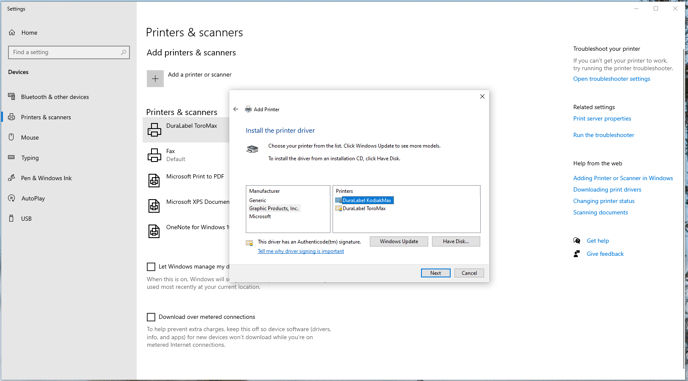Enable Download over metered connections checkbox
Image resolution: width=688 pixels, height=381 pixels.
(x=151, y=317)
